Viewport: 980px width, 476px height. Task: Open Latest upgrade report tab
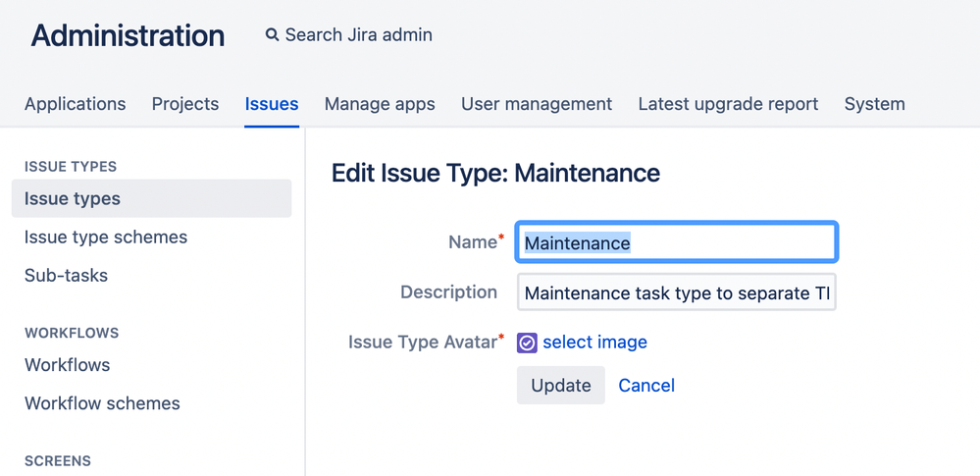728,104
